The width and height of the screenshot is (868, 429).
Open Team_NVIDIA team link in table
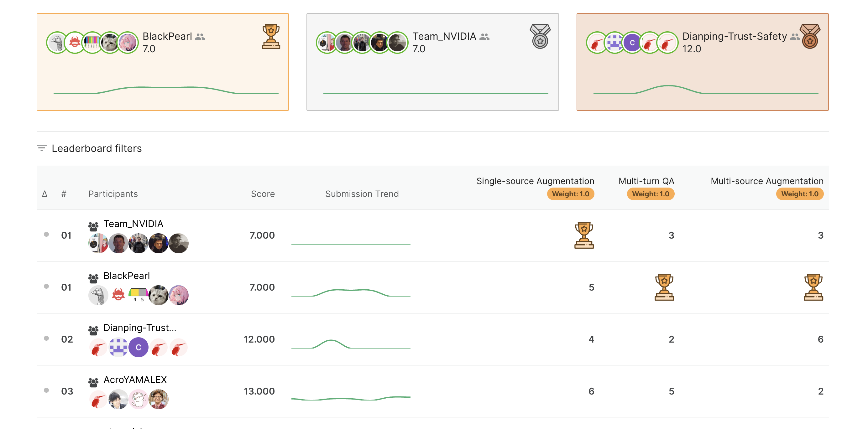click(x=133, y=224)
